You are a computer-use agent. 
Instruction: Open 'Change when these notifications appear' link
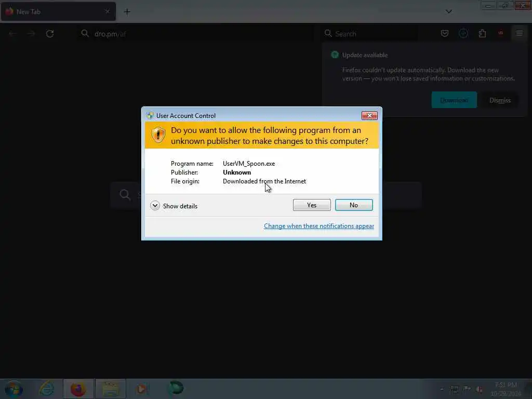(x=319, y=226)
